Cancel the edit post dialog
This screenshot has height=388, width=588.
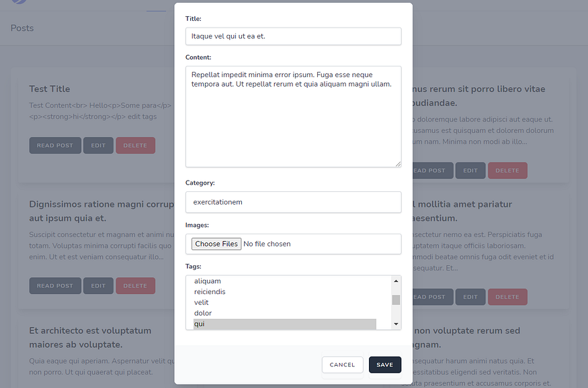tap(342, 365)
